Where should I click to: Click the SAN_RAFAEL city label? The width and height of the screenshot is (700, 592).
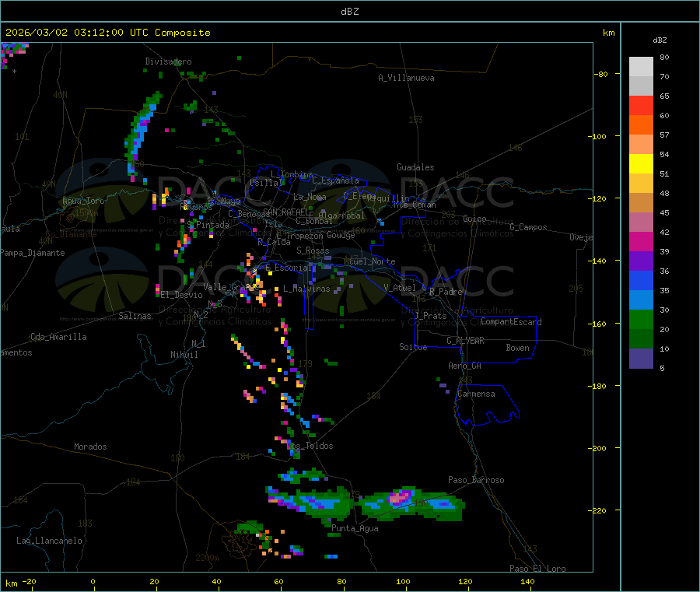[x=285, y=212]
